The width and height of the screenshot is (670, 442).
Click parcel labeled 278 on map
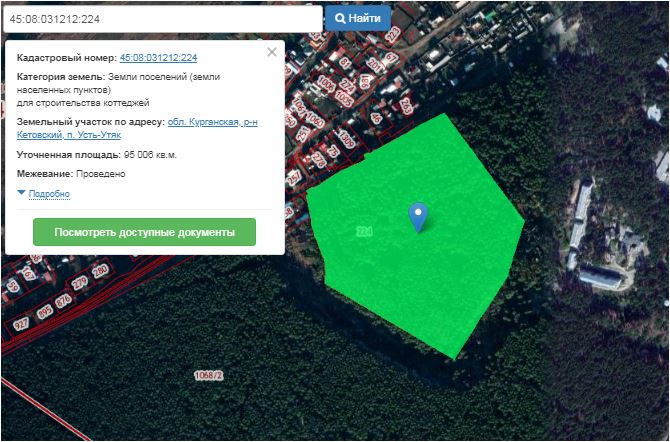tap(318, 158)
